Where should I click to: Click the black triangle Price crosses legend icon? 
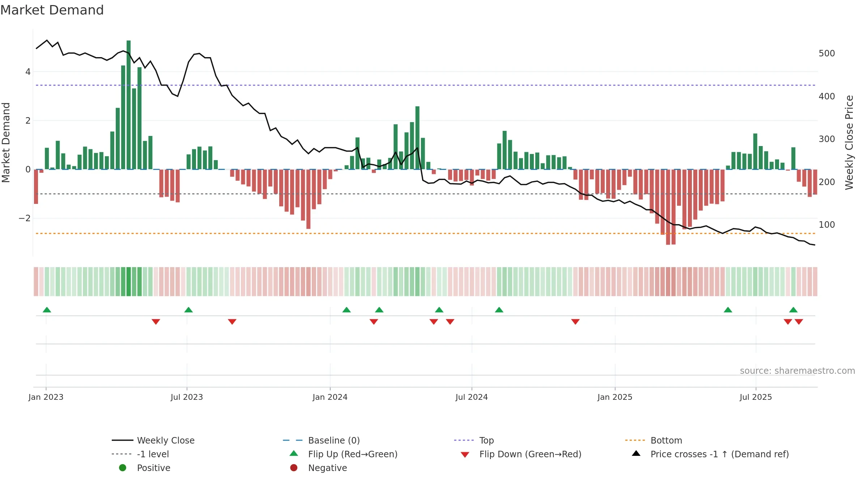click(x=636, y=453)
